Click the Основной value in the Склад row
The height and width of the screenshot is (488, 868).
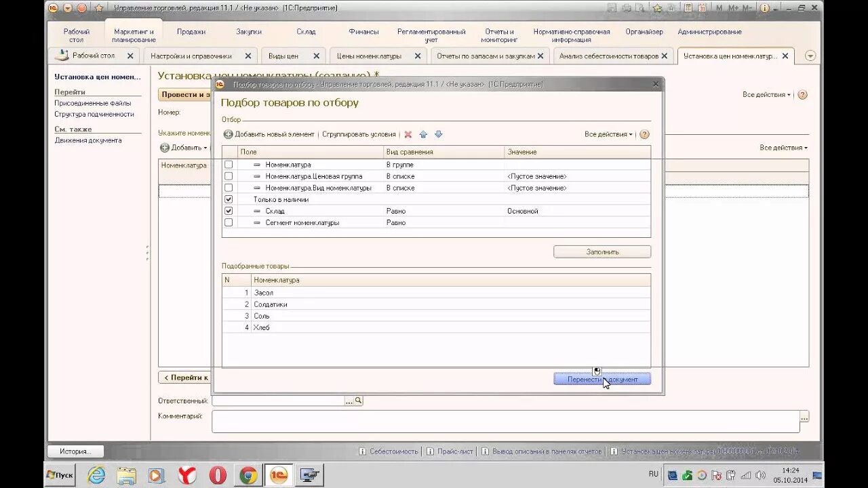point(523,211)
